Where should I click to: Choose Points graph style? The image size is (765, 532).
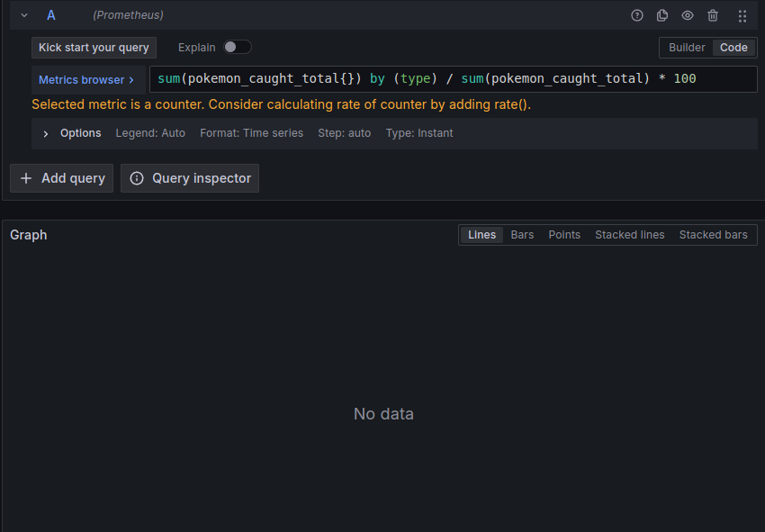tap(564, 235)
